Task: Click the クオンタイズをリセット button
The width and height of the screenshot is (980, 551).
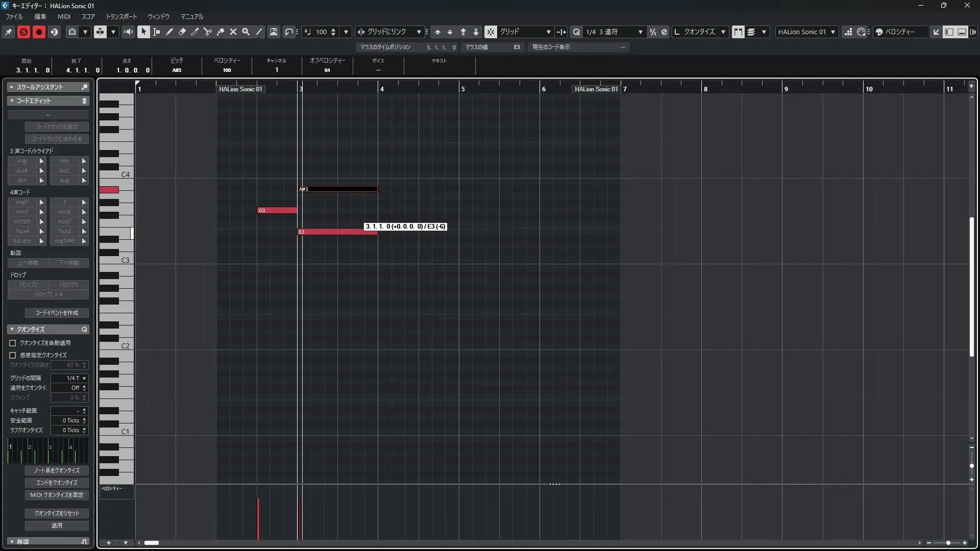Action: pos(57,513)
